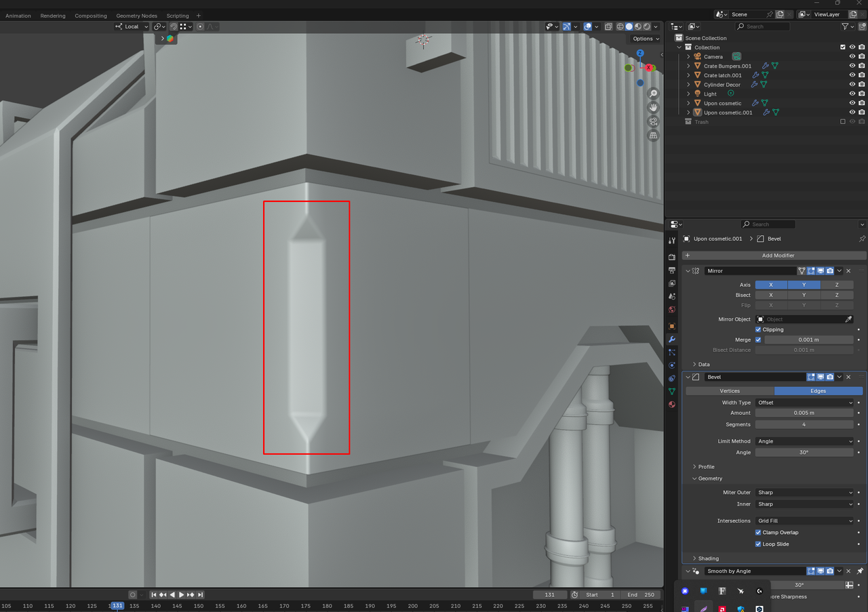Switch to the Compositing workspace tab
Screen dimensions: 868x612
(91, 16)
